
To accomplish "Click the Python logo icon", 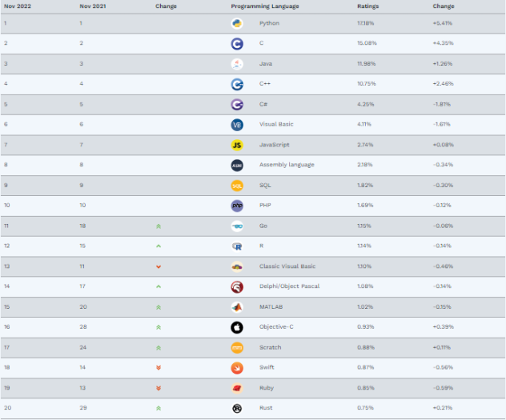I will click(x=237, y=23).
